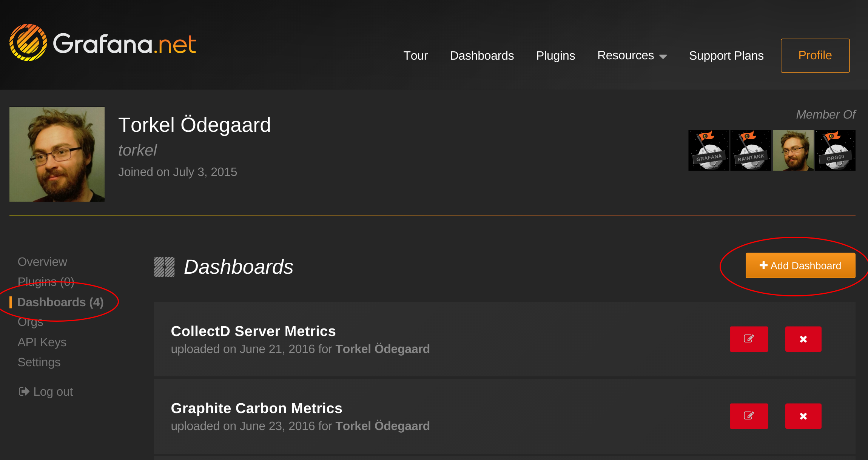Delete the Graphite Carbon Metrics dashboard
The image size is (868, 461).
(x=803, y=416)
